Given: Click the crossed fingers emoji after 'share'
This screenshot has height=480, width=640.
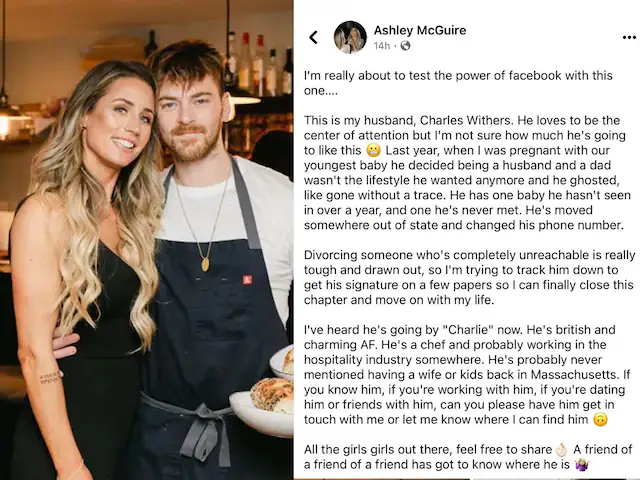Looking at the screenshot, I should tap(562, 450).
